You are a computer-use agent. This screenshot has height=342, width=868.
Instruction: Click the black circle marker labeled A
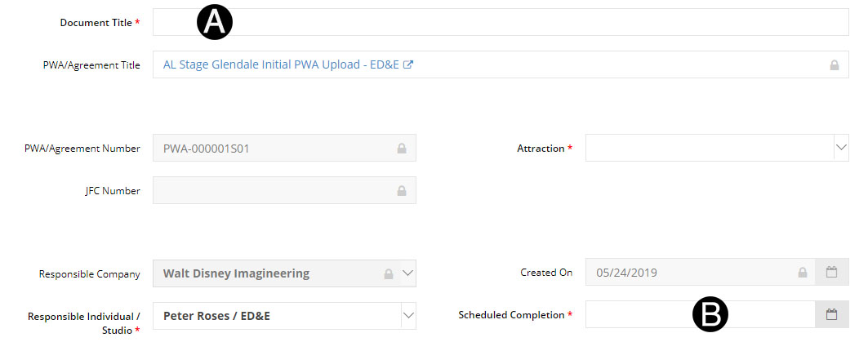[215, 23]
